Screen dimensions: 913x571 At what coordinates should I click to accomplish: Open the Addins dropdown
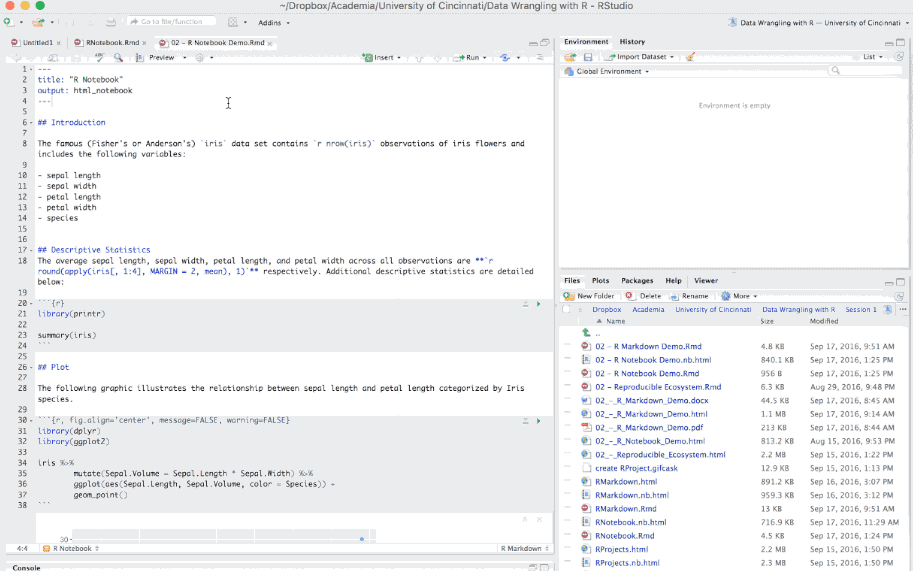pos(274,23)
